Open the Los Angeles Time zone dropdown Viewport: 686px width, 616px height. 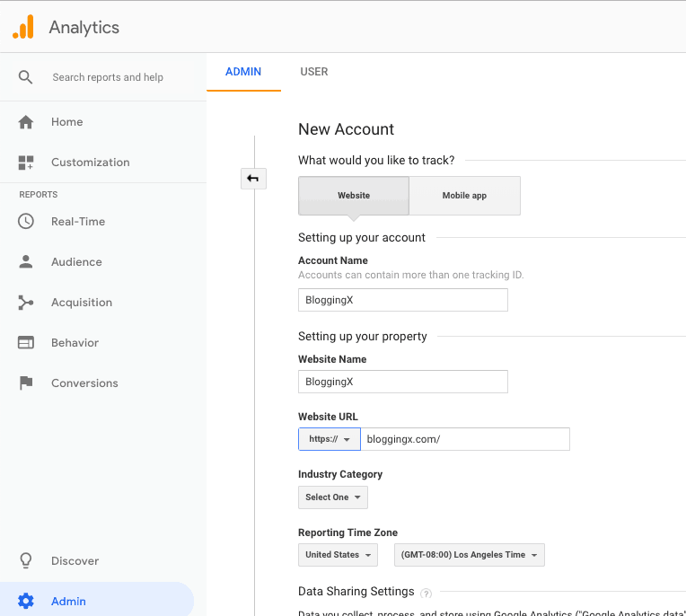(469, 555)
